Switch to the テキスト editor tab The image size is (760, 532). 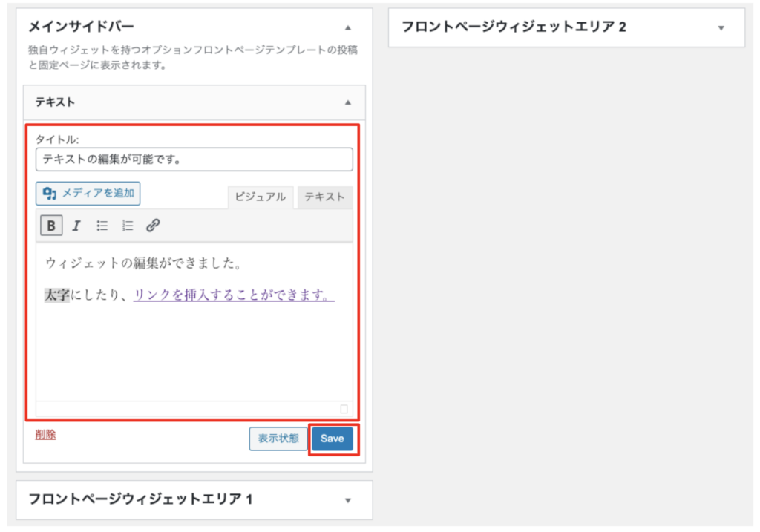tap(324, 197)
